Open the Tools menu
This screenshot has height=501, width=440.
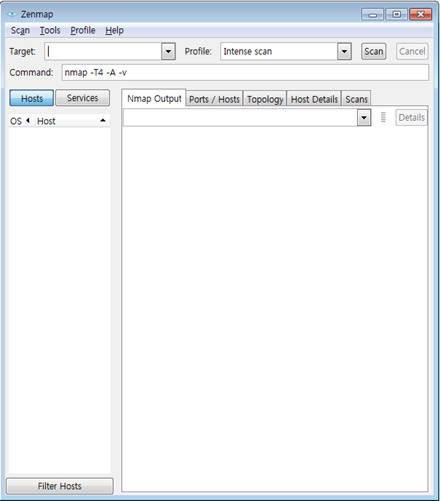pyautogui.click(x=50, y=30)
